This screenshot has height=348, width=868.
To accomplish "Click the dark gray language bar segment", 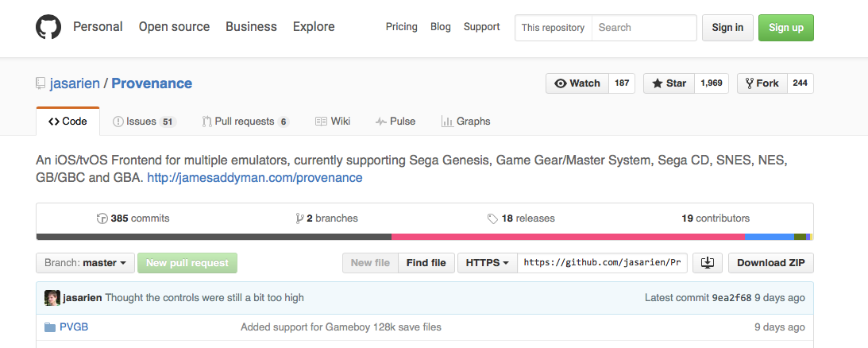I will coord(214,237).
